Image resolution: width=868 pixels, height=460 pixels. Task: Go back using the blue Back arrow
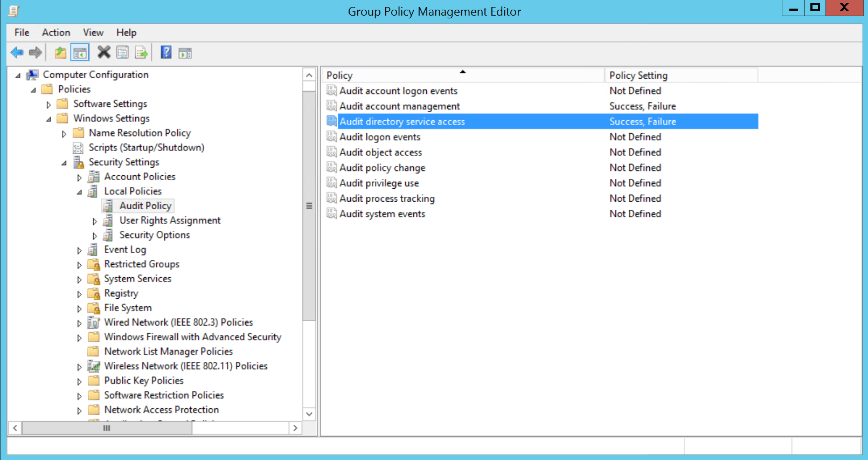[17, 52]
